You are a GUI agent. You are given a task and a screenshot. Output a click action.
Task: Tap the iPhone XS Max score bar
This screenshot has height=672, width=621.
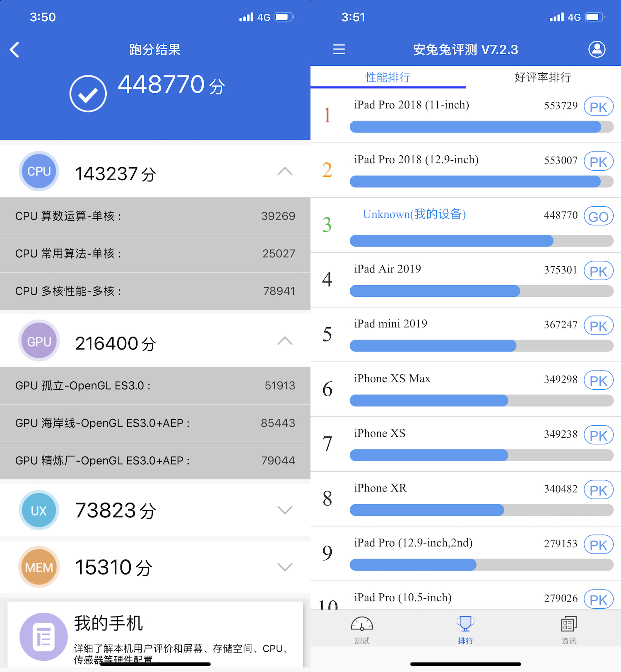(x=481, y=400)
